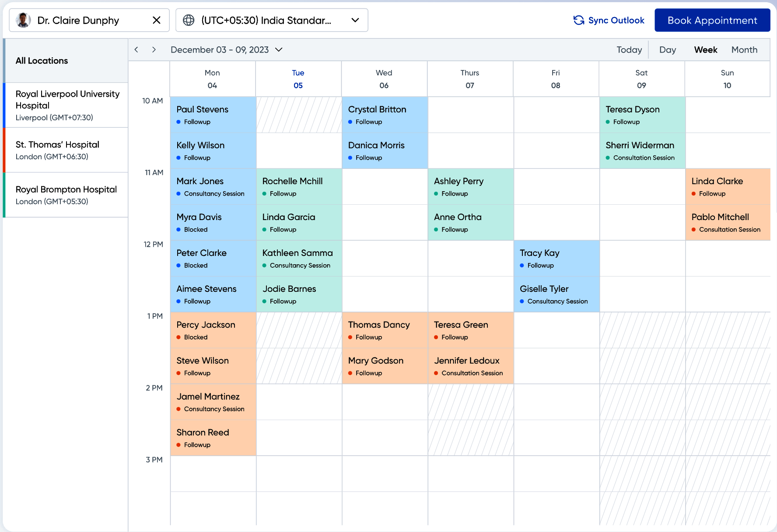Go to the next week

coord(154,50)
